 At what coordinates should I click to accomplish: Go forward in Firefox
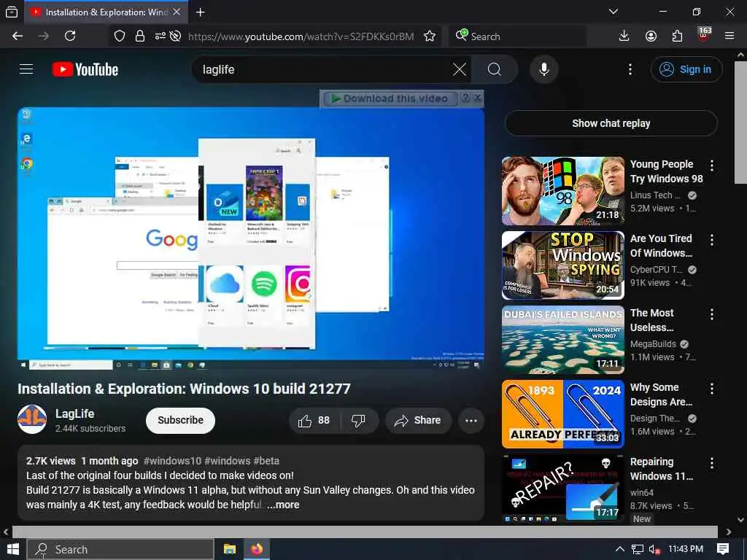pos(43,36)
